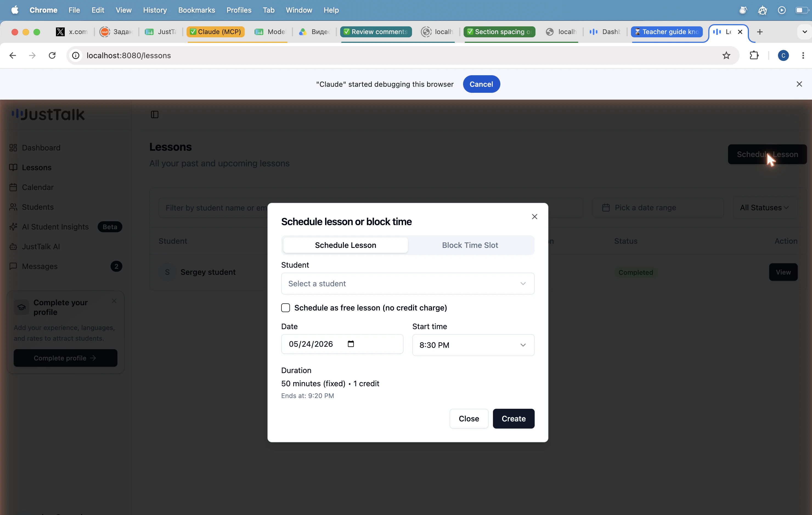The width and height of the screenshot is (812, 515).
Task: Open the Dashboard sidebar item
Action: 41,147
